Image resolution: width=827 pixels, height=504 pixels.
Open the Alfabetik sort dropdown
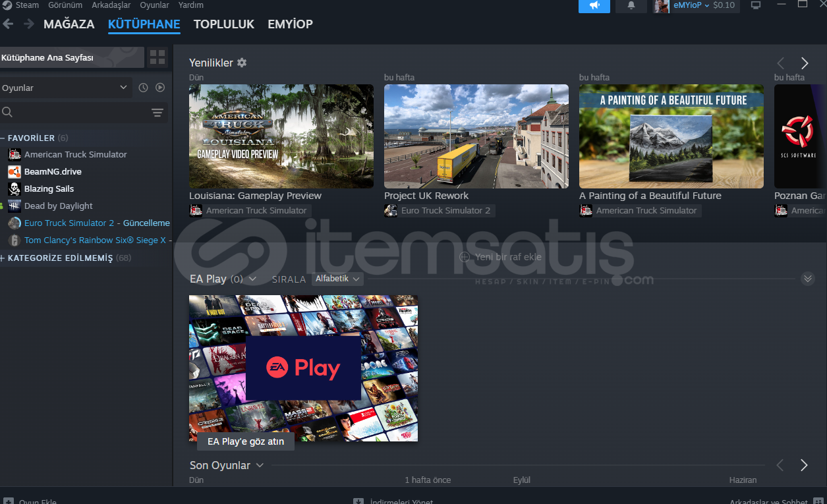pyautogui.click(x=337, y=279)
